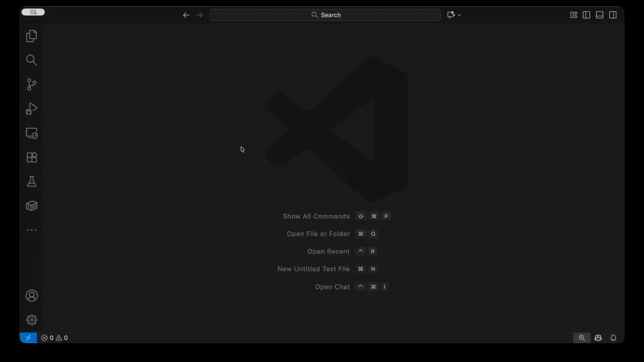This screenshot has height=362, width=644.
Task: Open the Testing view with the beaker icon
Action: pyautogui.click(x=32, y=181)
